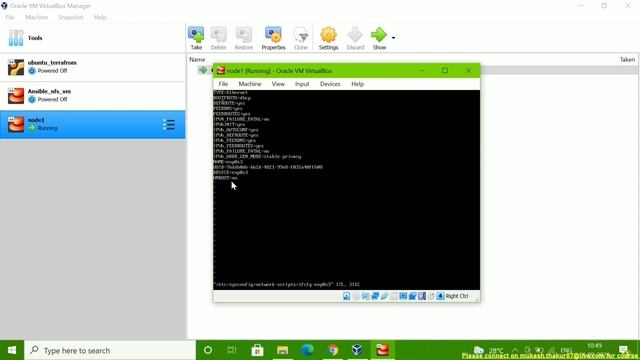Open snapshot Properties from the toolbar
The height and width of the screenshot is (360, 640).
point(273,38)
